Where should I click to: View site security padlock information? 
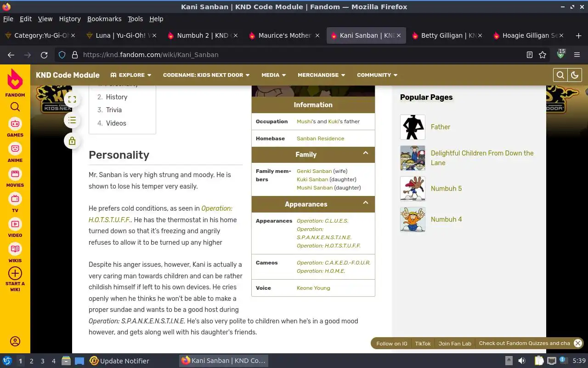[74, 55]
